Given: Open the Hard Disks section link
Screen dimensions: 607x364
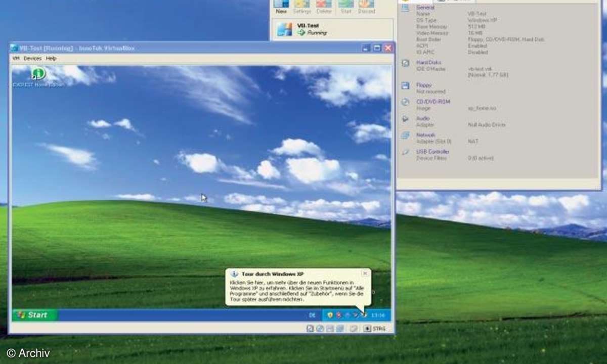Looking at the screenshot, I should pyautogui.click(x=428, y=63).
